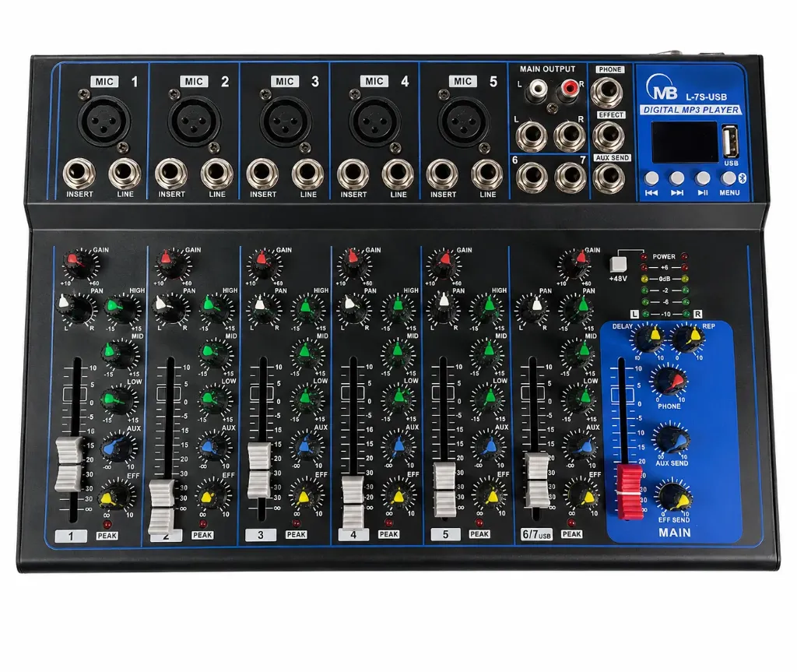Select channel 1 blue AUX knob
This screenshot has width=797, height=672.
click(118, 447)
